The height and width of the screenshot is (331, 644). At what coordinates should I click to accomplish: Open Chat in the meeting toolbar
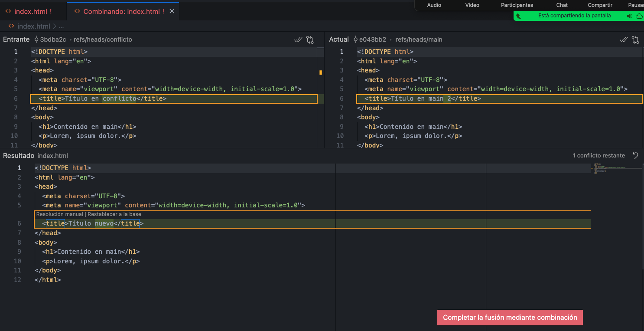[562, 5]
